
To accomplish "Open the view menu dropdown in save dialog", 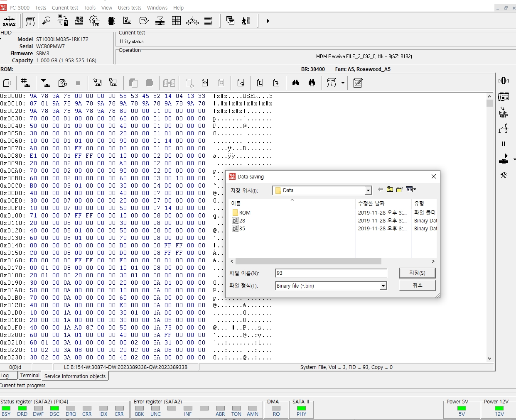I will (411, 189).
